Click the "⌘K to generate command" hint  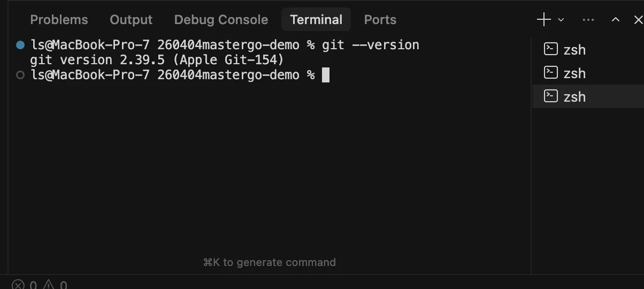(x=269, y=262)
